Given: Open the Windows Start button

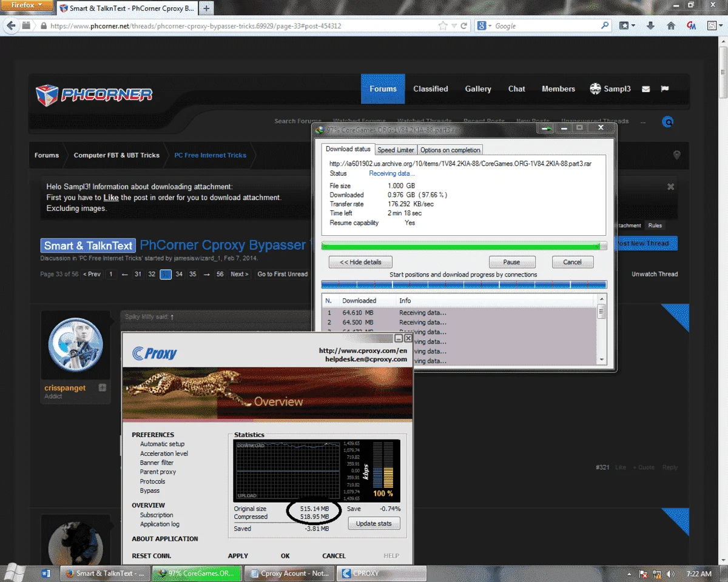Looking at the screenshot, I should point(13,573).
